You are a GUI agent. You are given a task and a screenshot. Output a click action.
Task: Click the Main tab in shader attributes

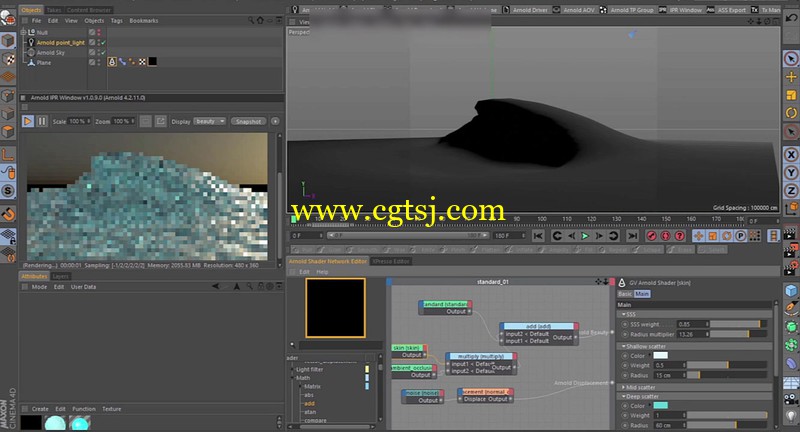642,294
